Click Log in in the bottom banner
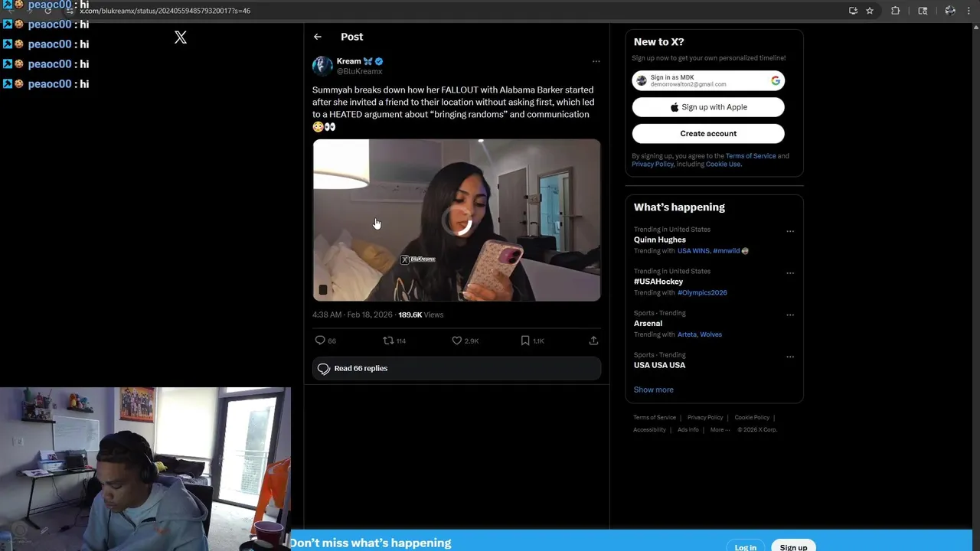The height and width of the screenshot is (551, 980). [745, 546]
